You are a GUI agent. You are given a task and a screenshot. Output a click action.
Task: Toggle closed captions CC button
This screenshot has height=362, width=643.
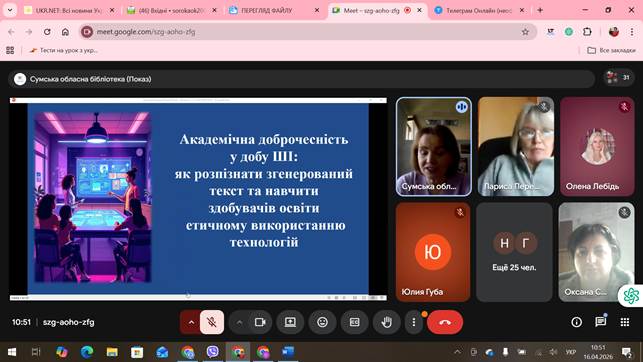coord(355,322)
